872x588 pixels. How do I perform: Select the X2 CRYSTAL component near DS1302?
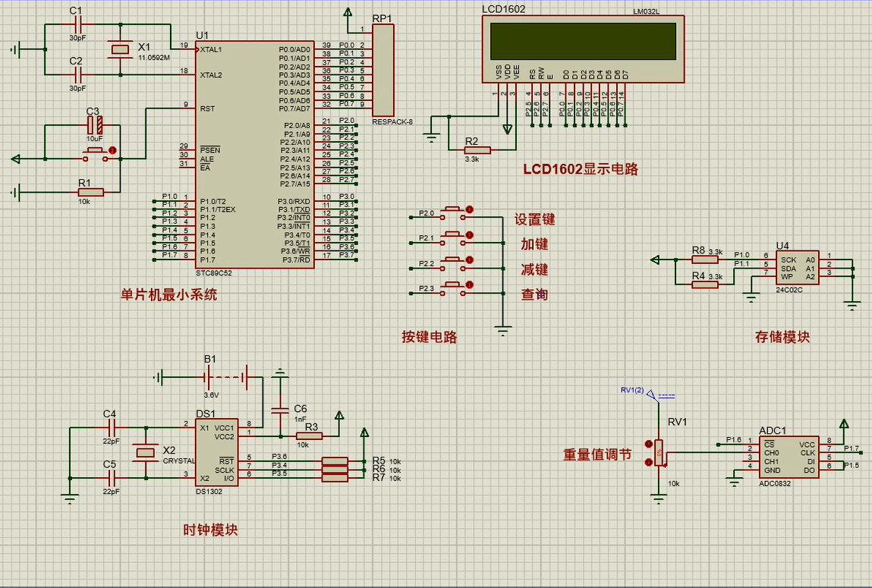point(145,453)
